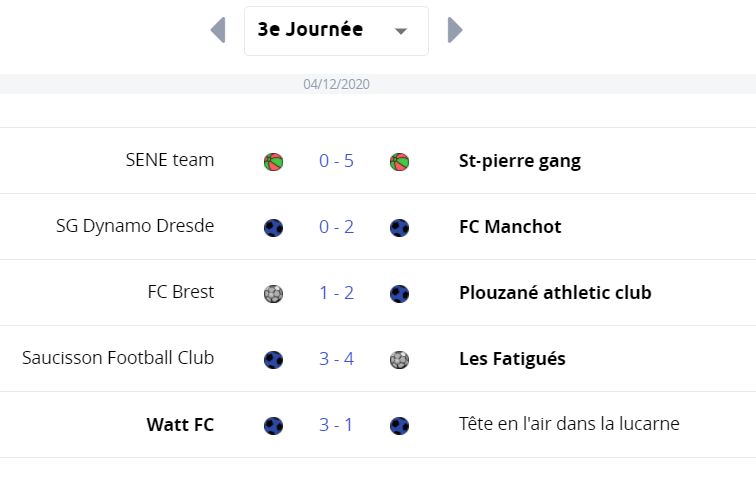756x482 pixels.
Task: Select the Plouzané athletic club team name
Action: tap(555, 293)
